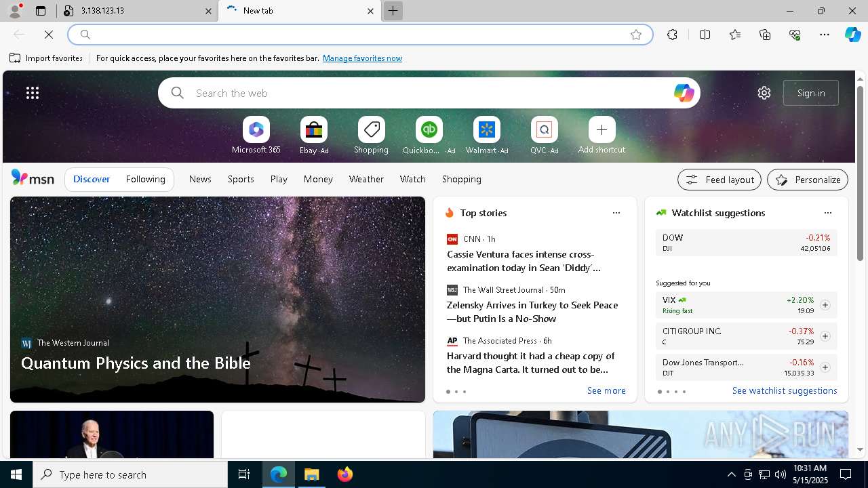
Task: Open the Sports category
Action: pos(241,179)
